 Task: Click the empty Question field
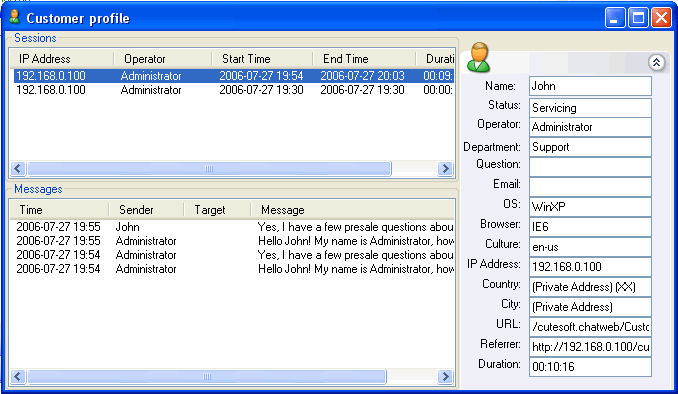[590, 167]
